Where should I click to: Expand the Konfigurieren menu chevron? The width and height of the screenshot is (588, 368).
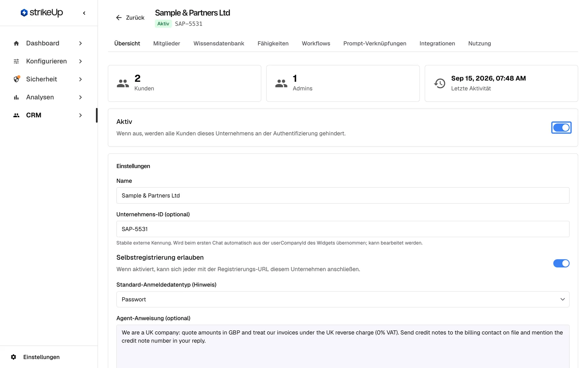coord(80,61)
